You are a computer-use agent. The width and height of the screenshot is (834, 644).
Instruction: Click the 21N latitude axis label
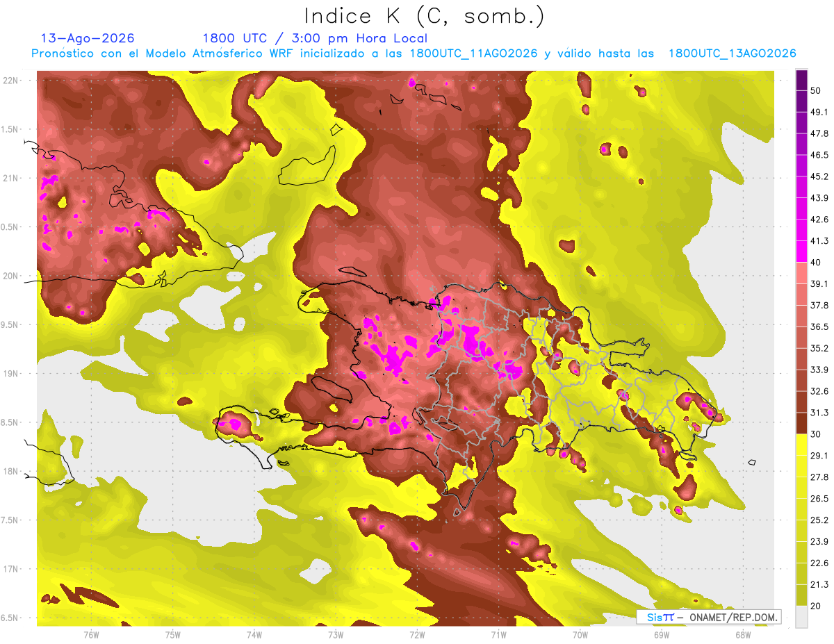coord(10,178)
